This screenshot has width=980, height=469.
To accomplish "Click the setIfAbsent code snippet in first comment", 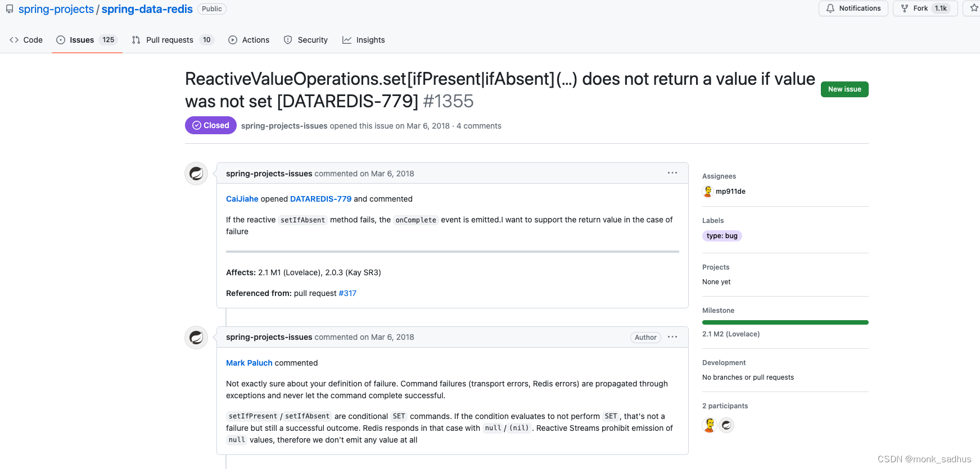I will tap(303, 220).
